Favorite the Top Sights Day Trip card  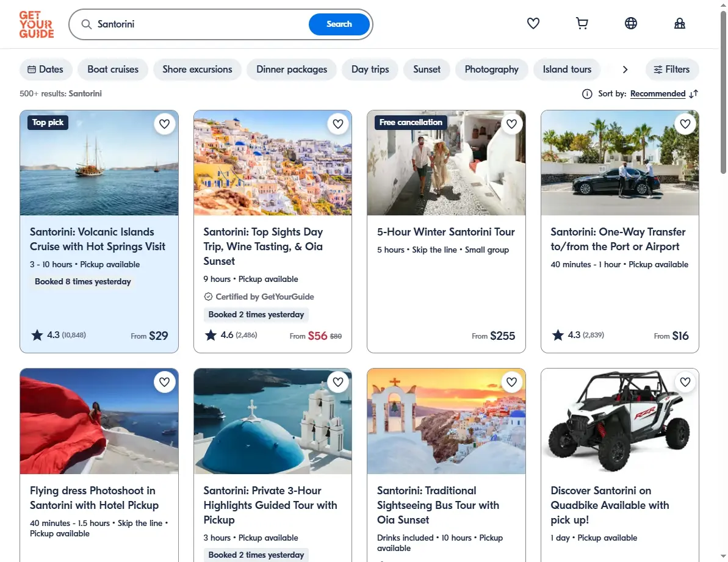tap(338, 124)
